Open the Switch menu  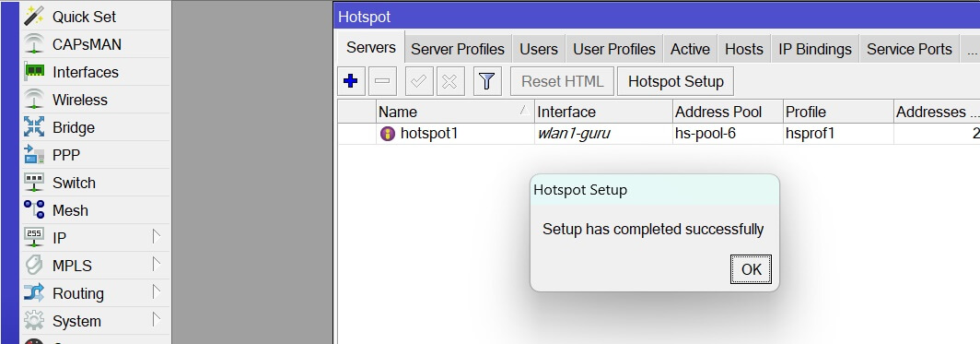(x=95, y=183)
